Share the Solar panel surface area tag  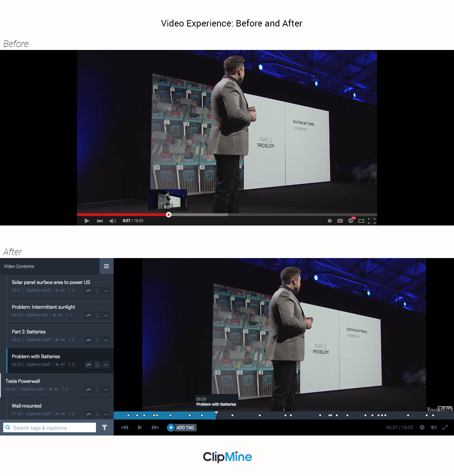click(89, 291)
